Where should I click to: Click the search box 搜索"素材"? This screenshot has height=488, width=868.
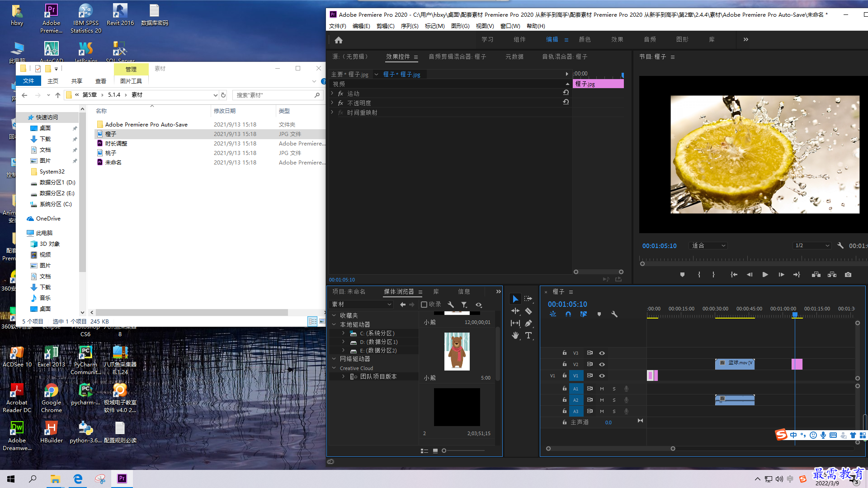pyautogui.click(x=278, y=95)
